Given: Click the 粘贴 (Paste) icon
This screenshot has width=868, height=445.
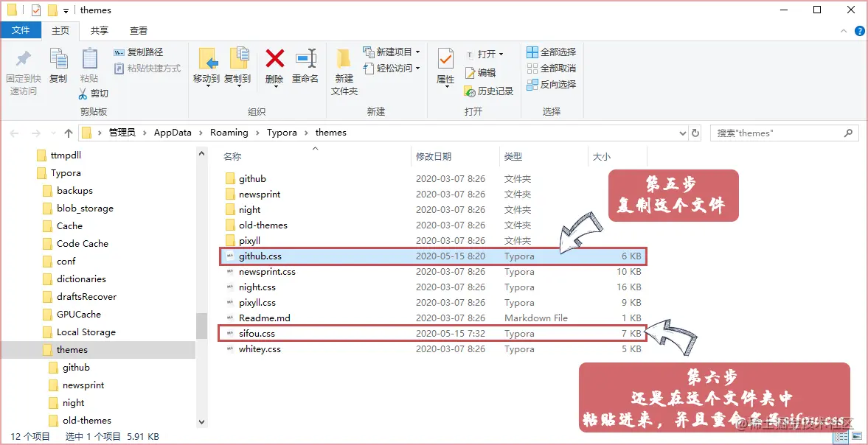Looking at the screenshot, I should 88,65.
